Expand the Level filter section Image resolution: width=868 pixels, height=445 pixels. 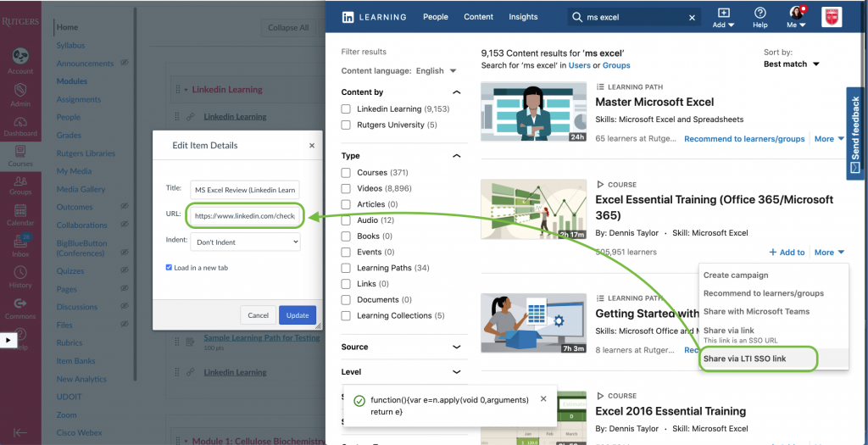(x=457, y=372)
